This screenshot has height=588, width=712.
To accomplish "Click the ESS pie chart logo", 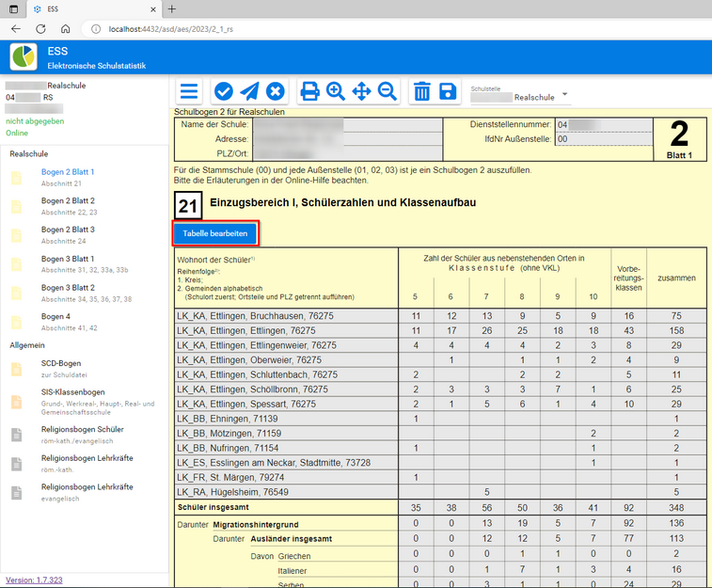I will pyautogui.click(x=24, y=56).
